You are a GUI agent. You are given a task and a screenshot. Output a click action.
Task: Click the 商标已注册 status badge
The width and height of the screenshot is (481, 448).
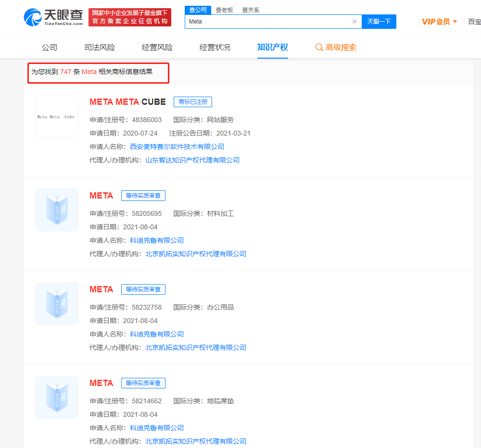[x=192, y=102]
